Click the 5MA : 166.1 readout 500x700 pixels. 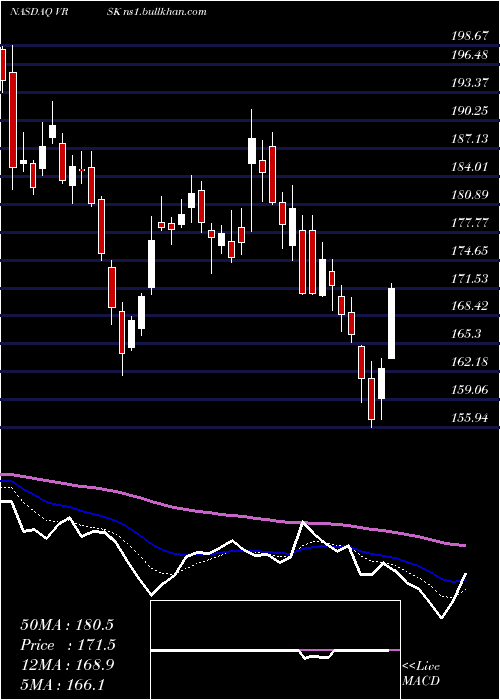point(62,684)
